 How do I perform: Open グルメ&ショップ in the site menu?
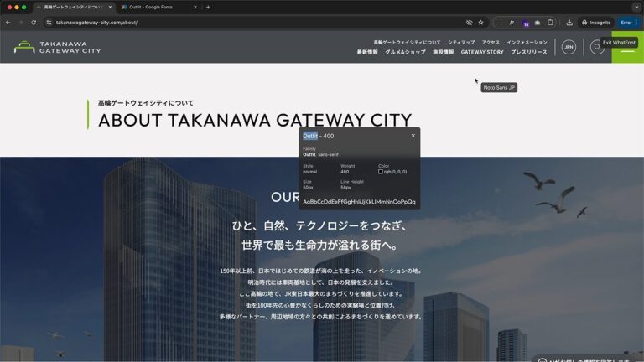405,52
